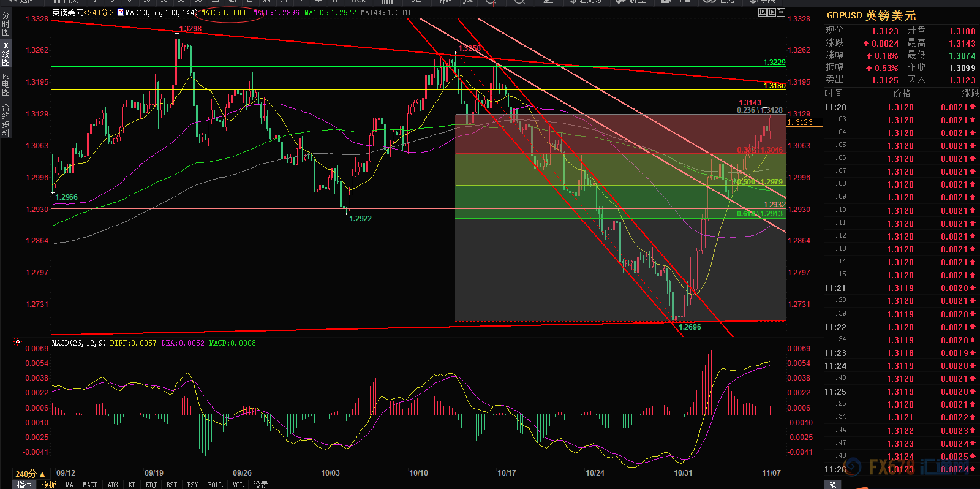Switch indicator to KDJ
This screenshot has width=980, height=489.
pos(151,485)
